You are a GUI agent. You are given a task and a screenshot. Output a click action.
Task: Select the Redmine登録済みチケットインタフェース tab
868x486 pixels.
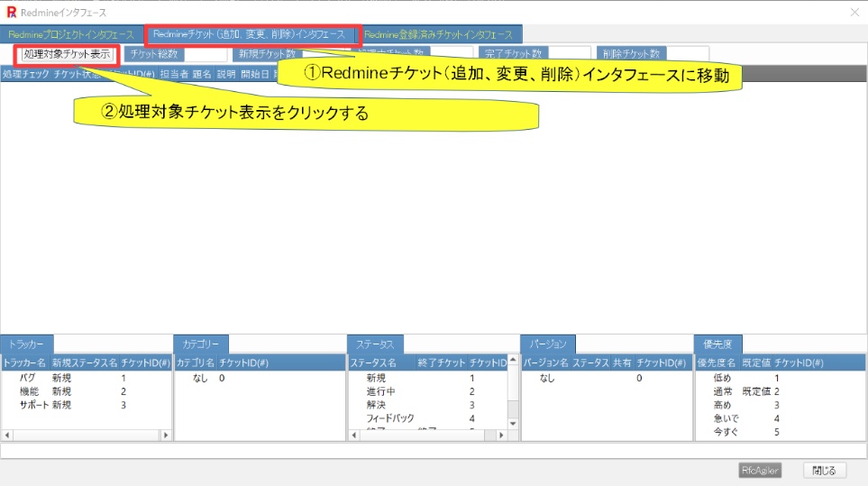pos(438,34)
